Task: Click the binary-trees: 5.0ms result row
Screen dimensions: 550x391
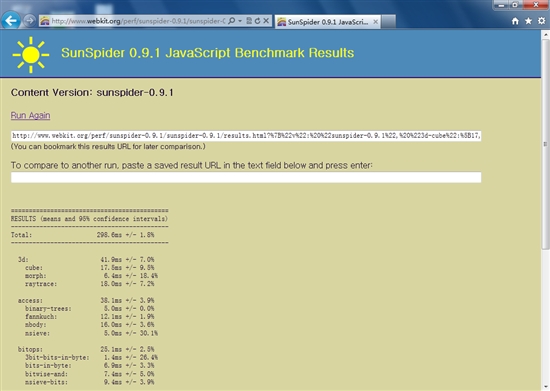Action: pyautogui.click(x=89, y=309)
